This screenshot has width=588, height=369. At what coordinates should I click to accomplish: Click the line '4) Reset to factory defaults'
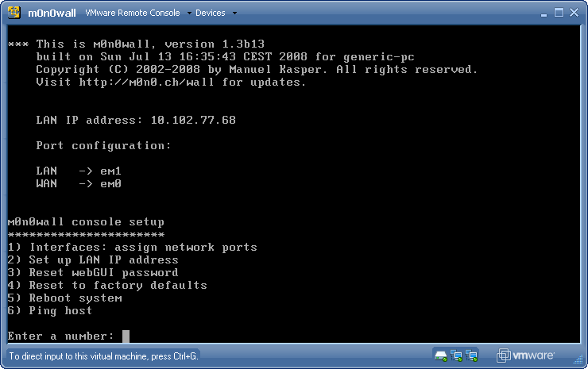(107, 286)
